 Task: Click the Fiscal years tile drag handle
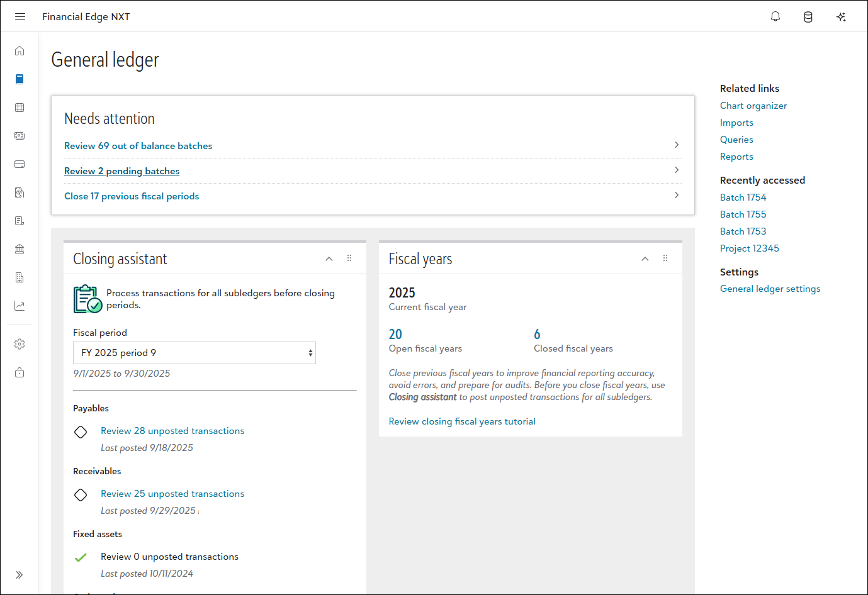(665, 259)
